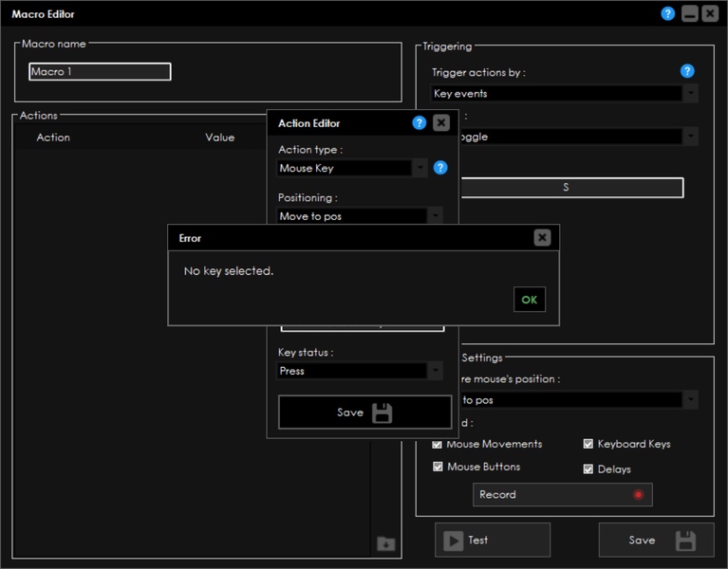Click the help icon in Macro Editor title bar

(668, 14)
